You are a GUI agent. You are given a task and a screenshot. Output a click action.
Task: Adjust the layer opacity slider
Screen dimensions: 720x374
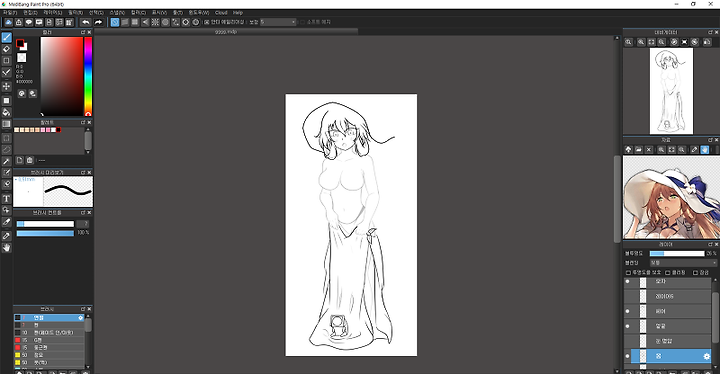coord(677,254)
